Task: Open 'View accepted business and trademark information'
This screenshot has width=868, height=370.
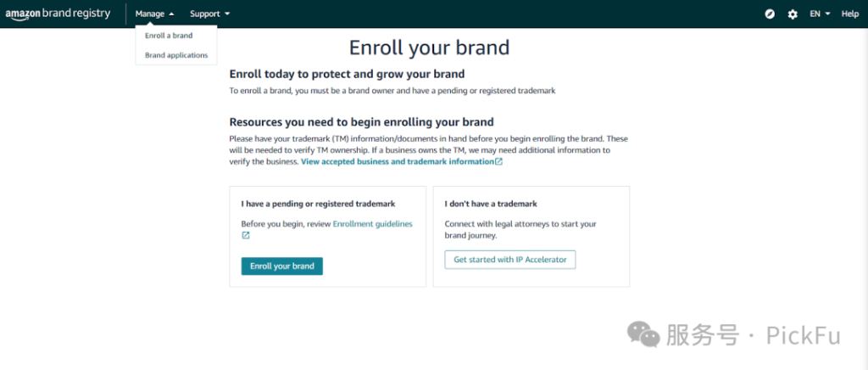Action: pyautogui.click(x=397, y=161)
